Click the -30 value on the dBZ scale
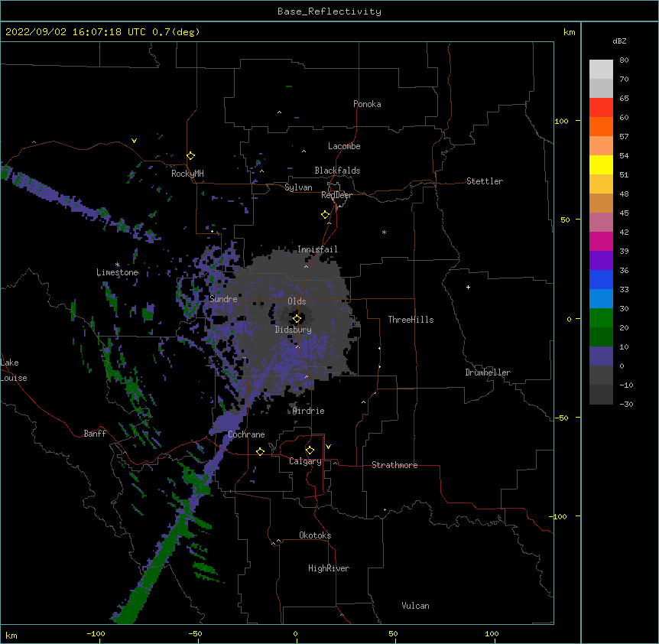This screenshot has width=659, height=644. tap(626, 404)
